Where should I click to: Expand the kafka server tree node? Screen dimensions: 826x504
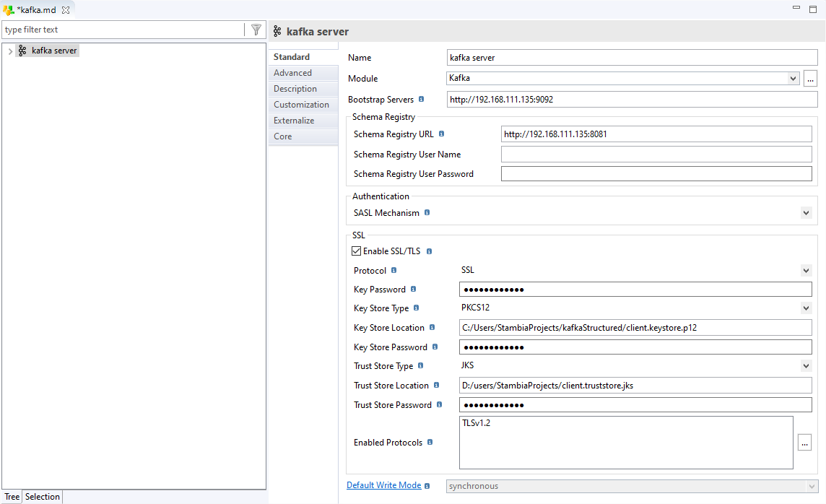[10, 51]
